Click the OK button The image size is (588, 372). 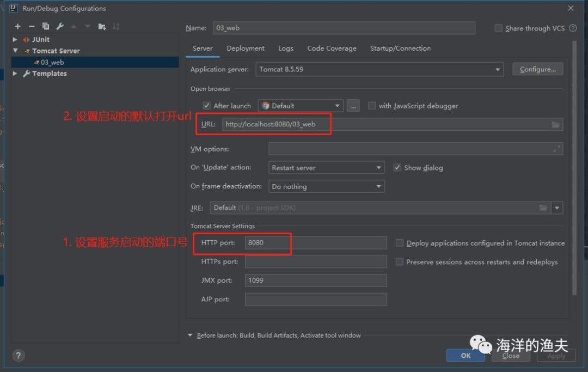click(x=465, y=355)
